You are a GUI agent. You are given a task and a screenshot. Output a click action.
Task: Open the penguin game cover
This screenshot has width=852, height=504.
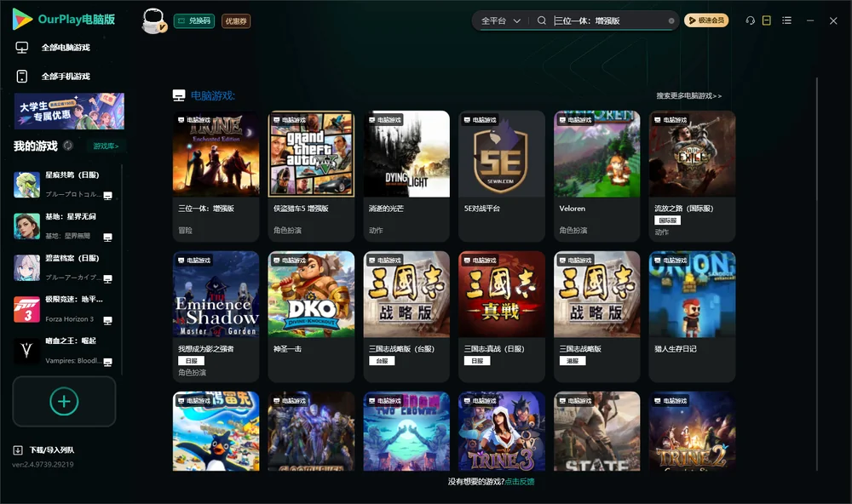click(216, 432)
